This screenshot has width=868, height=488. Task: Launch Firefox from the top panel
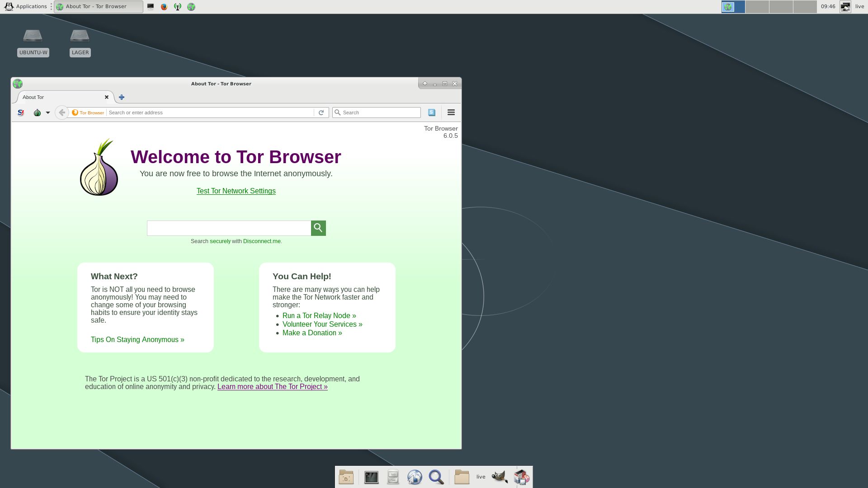point(164,7)
